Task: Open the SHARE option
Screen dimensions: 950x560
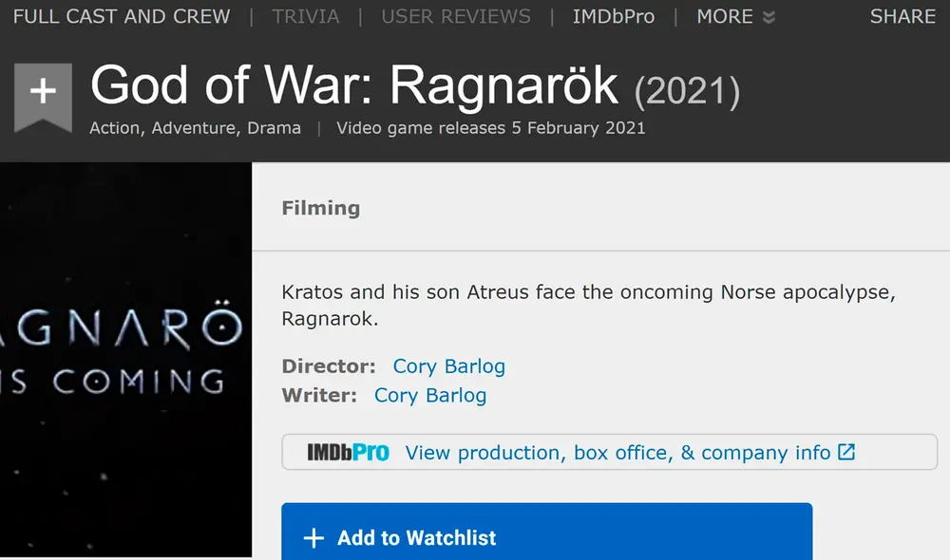Action: (902, 16)
